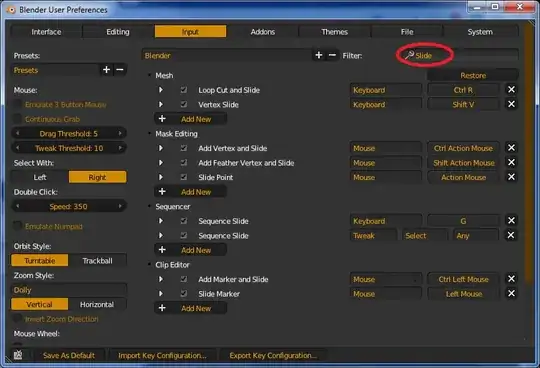This screenshot has width=540, height=368.
Task: Open the Presets dropdown menu
Action: (56, 70)
